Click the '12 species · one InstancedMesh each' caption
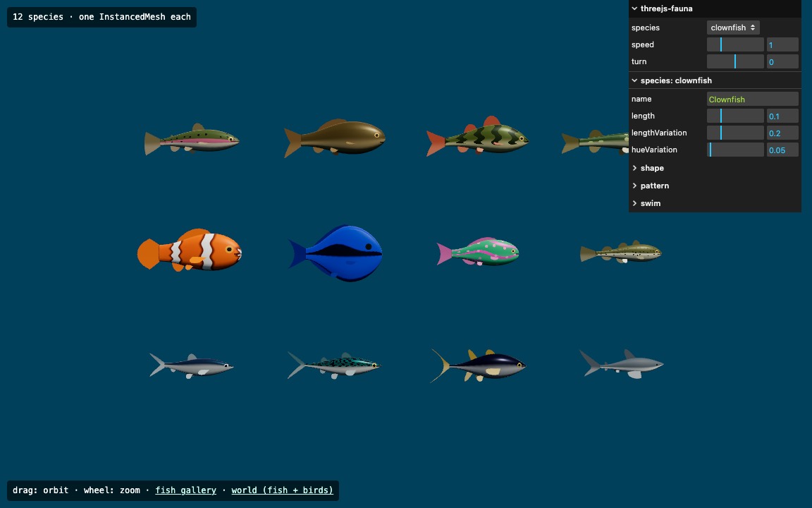Screen dimensions: 812x508 click(x=101, y=17)
